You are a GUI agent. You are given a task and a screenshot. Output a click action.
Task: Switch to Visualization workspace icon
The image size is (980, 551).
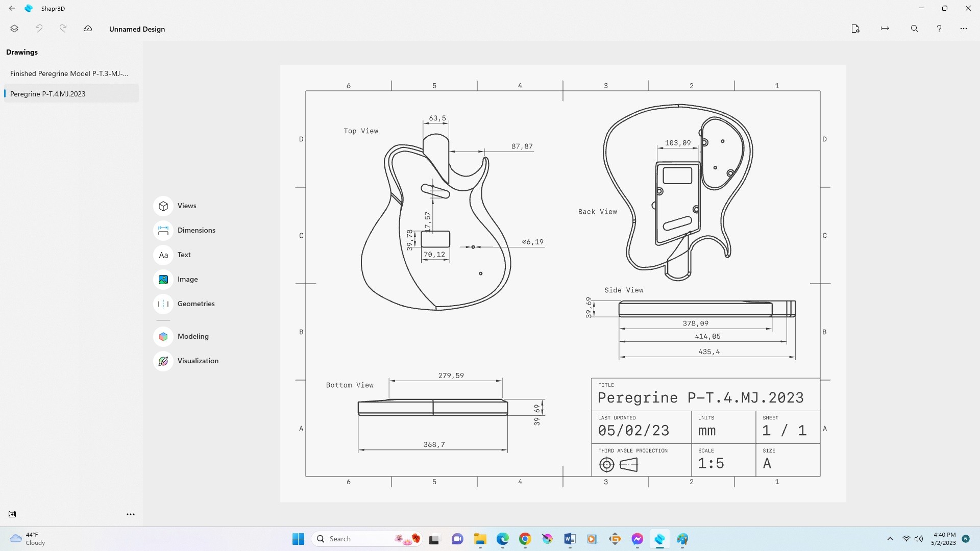(x=163, y=361)
